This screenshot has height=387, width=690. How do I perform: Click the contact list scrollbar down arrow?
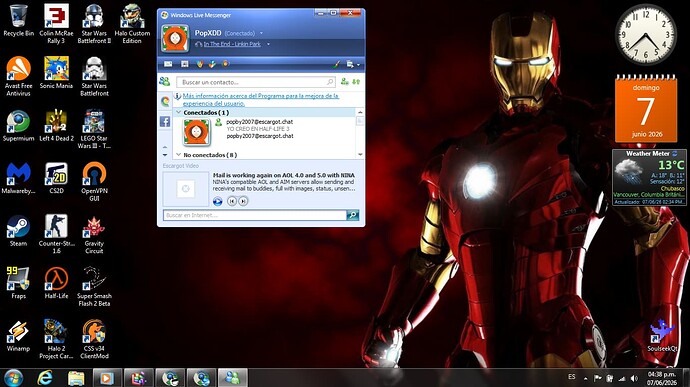(x=360, y=155)
